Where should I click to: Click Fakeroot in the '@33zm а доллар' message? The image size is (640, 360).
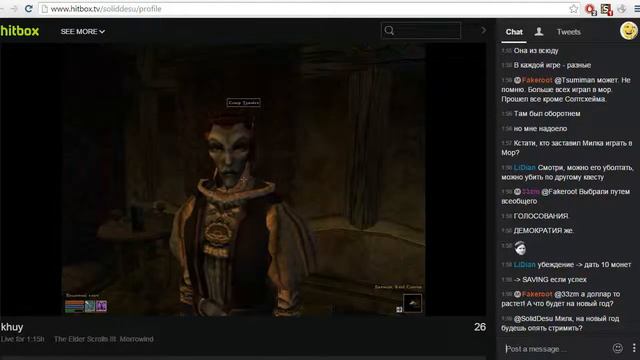(537, 294)
